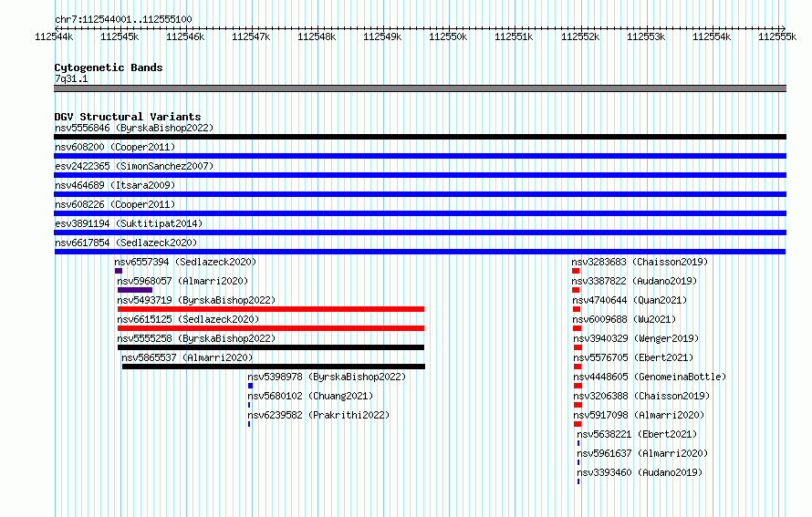
Task: Select the black bar for nsv5556846
Action: pyautogui.click(x=420, y=137)
